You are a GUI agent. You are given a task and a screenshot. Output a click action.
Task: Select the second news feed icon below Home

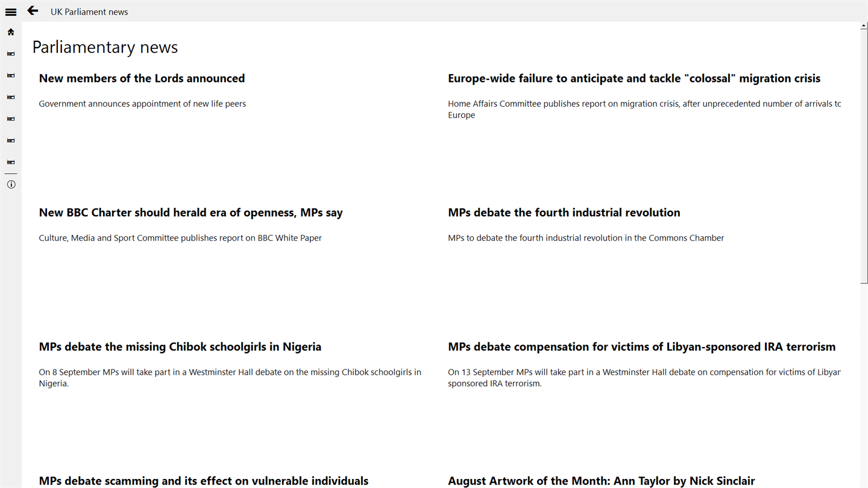pyautogui.click(x=11, y=75)
